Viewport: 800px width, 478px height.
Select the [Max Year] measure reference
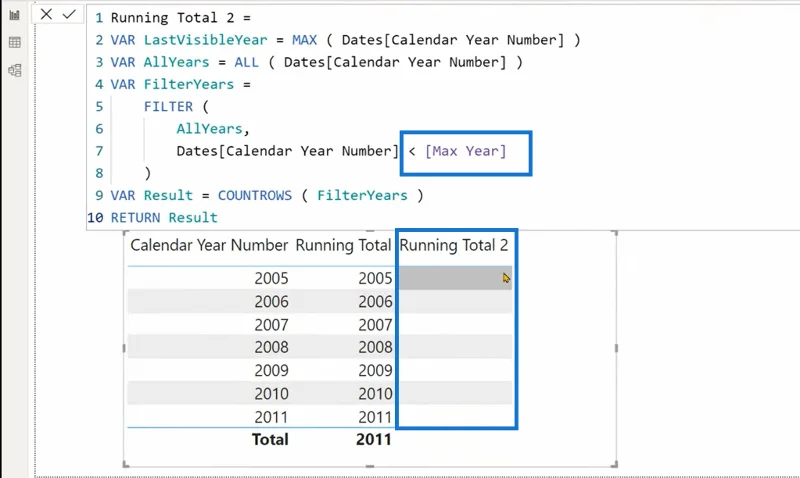[465, 151]
